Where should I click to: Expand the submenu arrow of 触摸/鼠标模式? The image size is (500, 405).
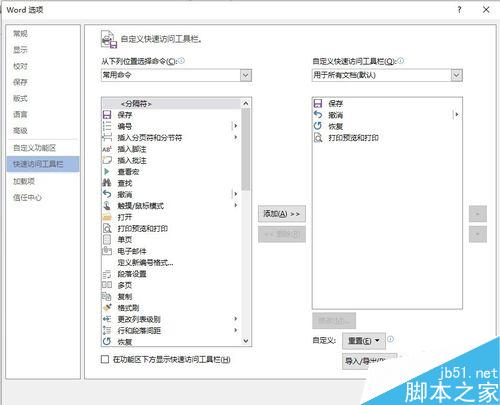tap(235, 205)
